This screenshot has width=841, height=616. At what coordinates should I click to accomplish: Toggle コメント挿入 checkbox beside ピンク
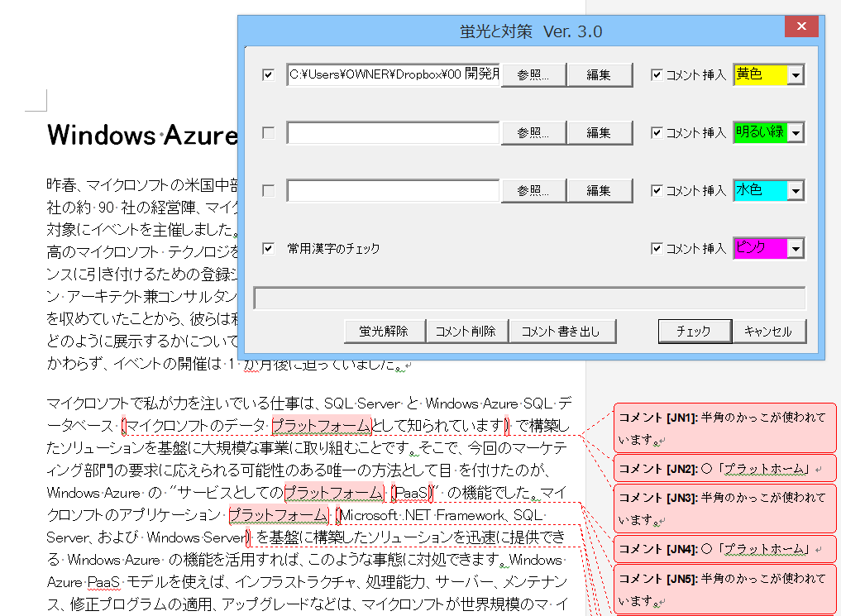(657, 248)
